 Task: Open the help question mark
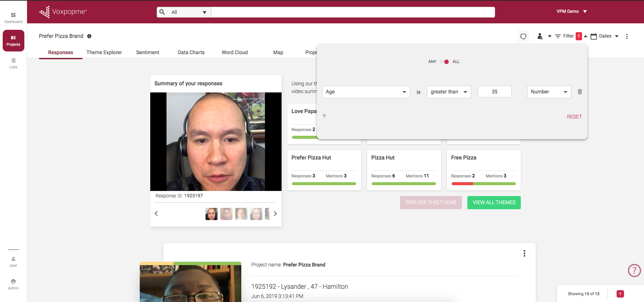point(634,271)
